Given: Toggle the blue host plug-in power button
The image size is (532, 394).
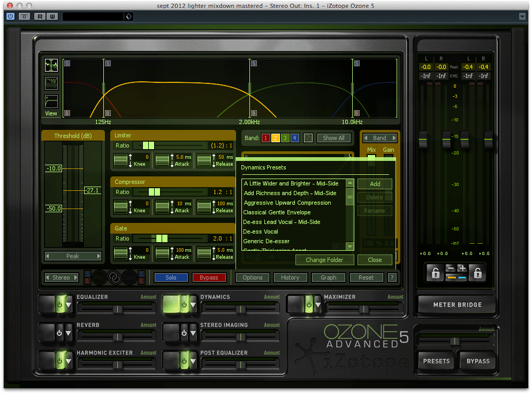Looking at the screenshot, I should 11,16.
